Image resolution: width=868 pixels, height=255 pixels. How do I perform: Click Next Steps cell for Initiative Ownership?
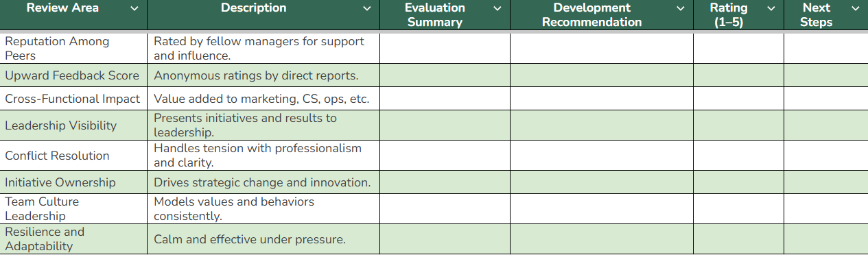pyautogui.click(x=826, y=182)
